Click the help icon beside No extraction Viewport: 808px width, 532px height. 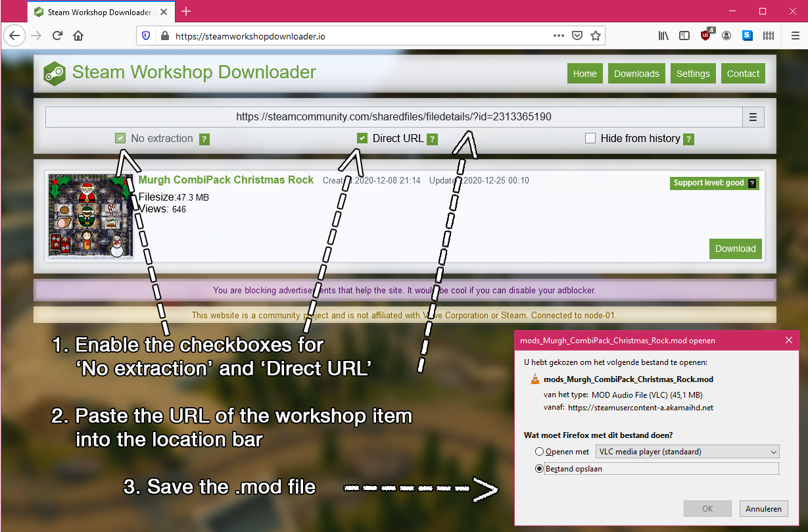point(204,139)
